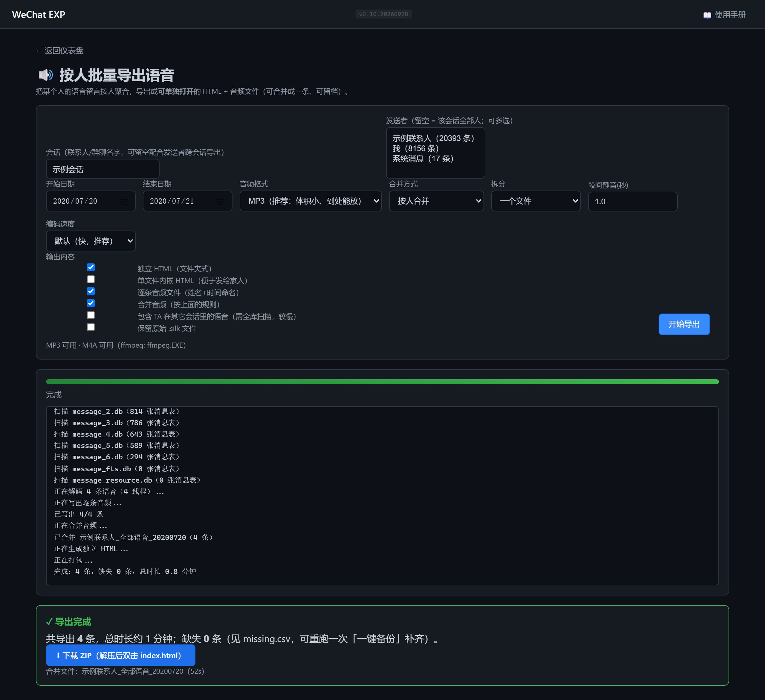Click log line 正在解码 4 条语音
765x700 pixels.
109,492
